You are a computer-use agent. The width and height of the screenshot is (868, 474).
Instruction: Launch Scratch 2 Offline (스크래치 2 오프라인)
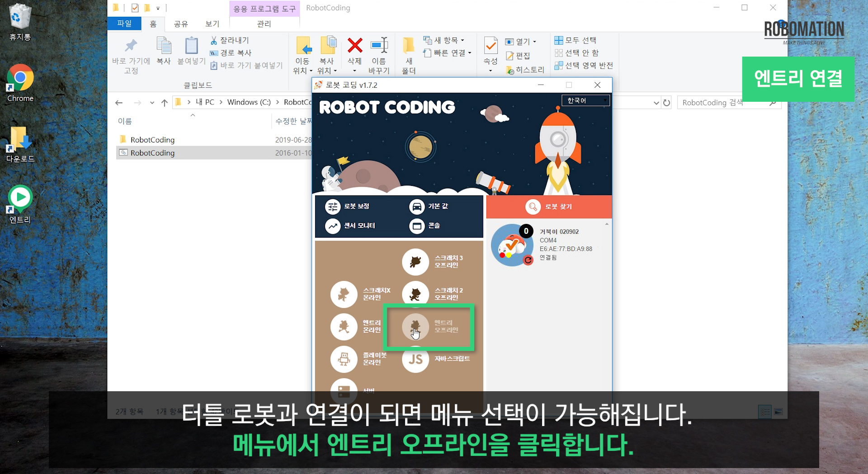[432, 294]
